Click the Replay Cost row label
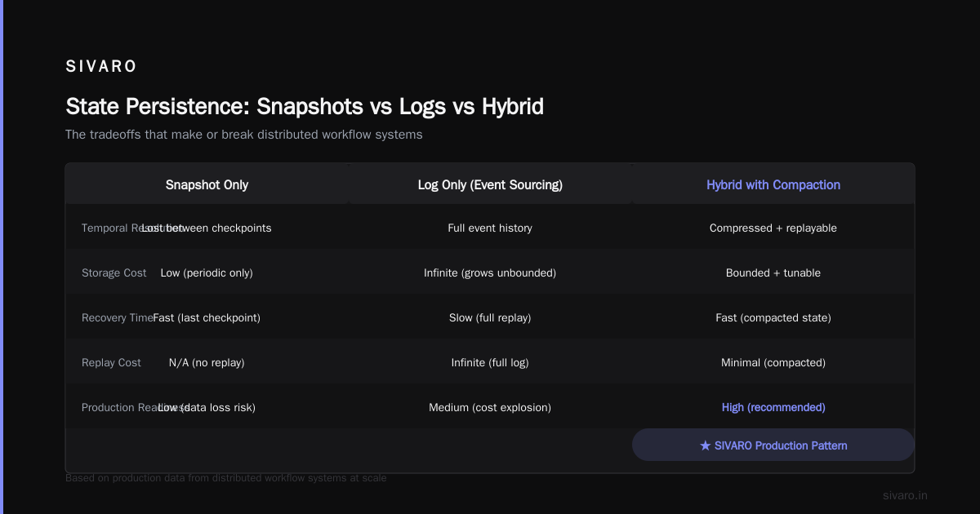Viewport: 980px width, 514px height. click(x=111, y=363)
